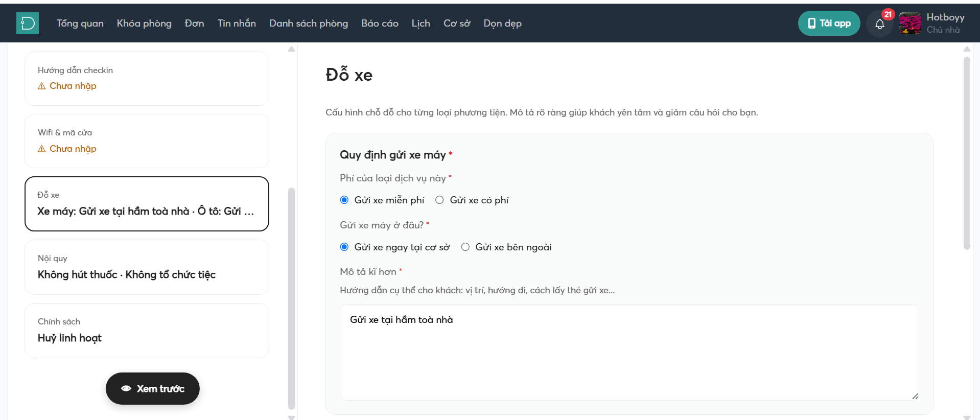Click Chưa nhập under Hướng dẫn checkin
Image resolution: width=980 pixels, height=420 pixels.
pyautogui.click(x=73, y=86)
